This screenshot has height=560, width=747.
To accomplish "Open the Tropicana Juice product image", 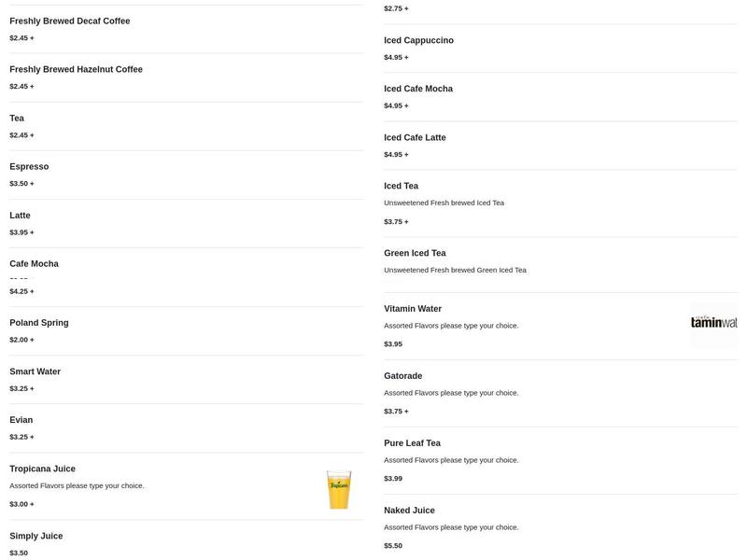I will pyautogui.click(x=339, y=489).
